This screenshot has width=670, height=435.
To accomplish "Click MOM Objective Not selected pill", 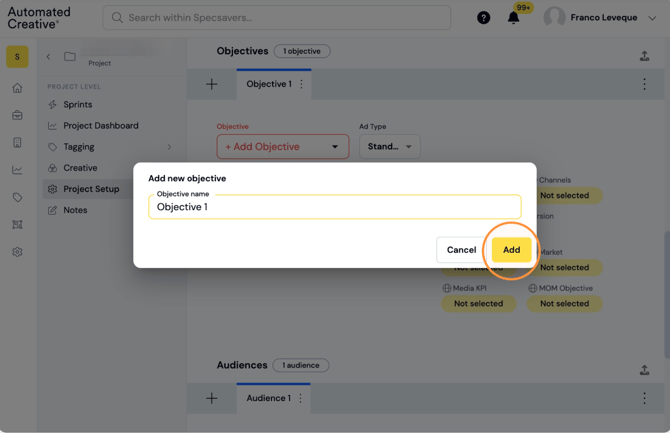I will point(564,304).
